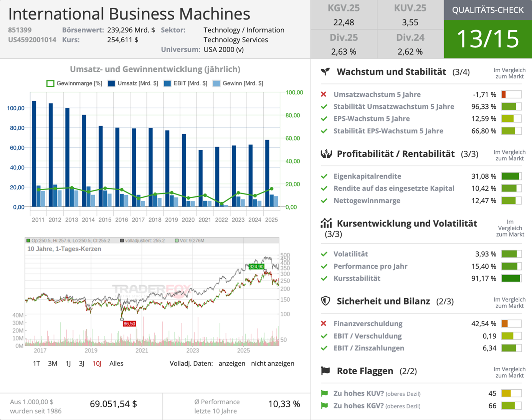Click the red X in the -1,71 % row

[324, 95]
